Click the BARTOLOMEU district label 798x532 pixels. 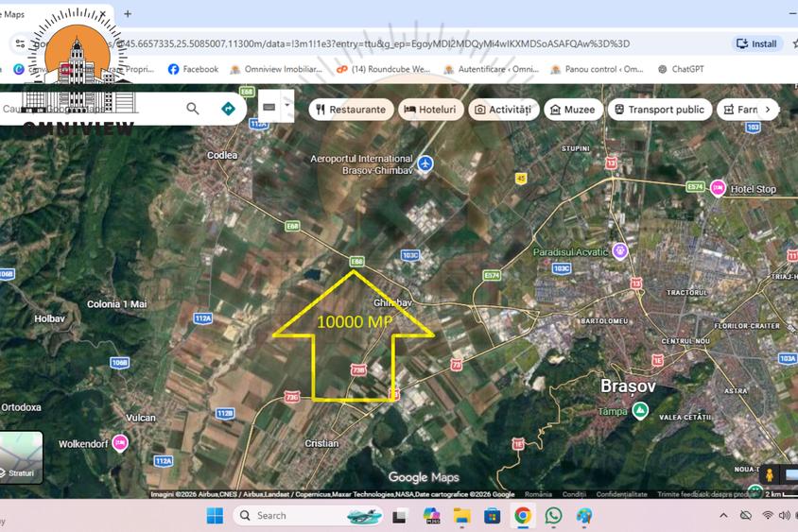[x=604, y=321]
